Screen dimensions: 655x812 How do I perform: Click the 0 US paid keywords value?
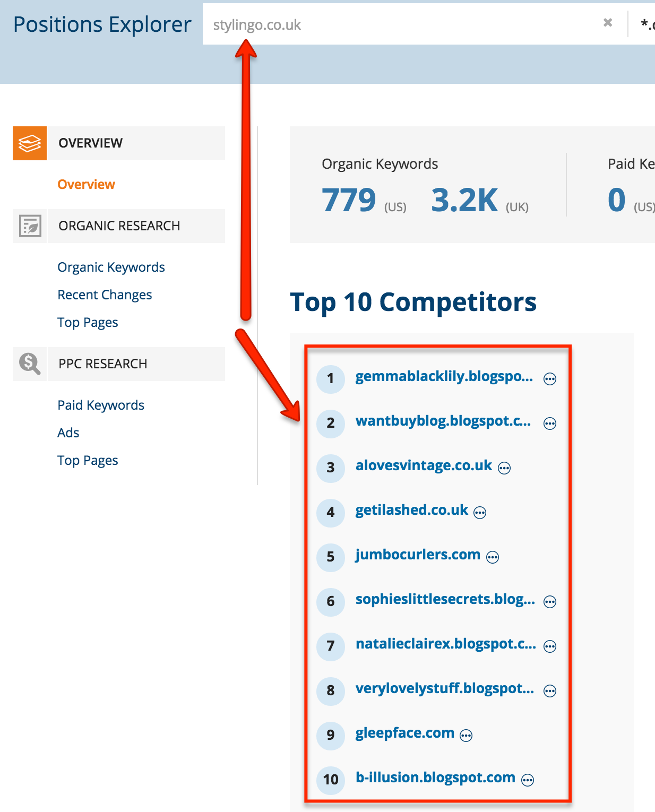pyautogui.click(x=617, y=200)
